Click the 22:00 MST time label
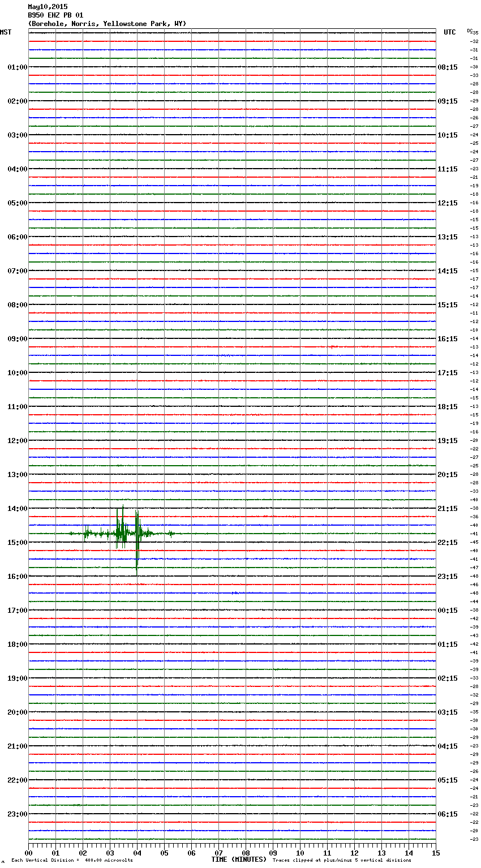 pyautogui.click(x=17, y=780)
